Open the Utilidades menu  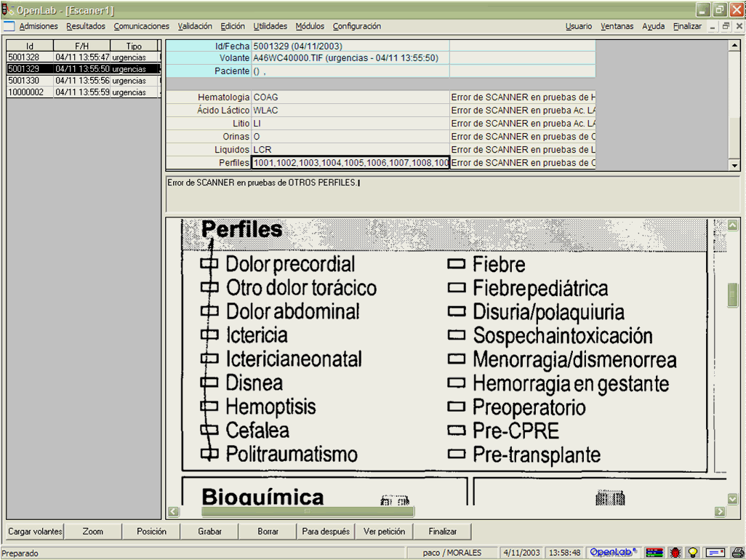tap(270, 26)
